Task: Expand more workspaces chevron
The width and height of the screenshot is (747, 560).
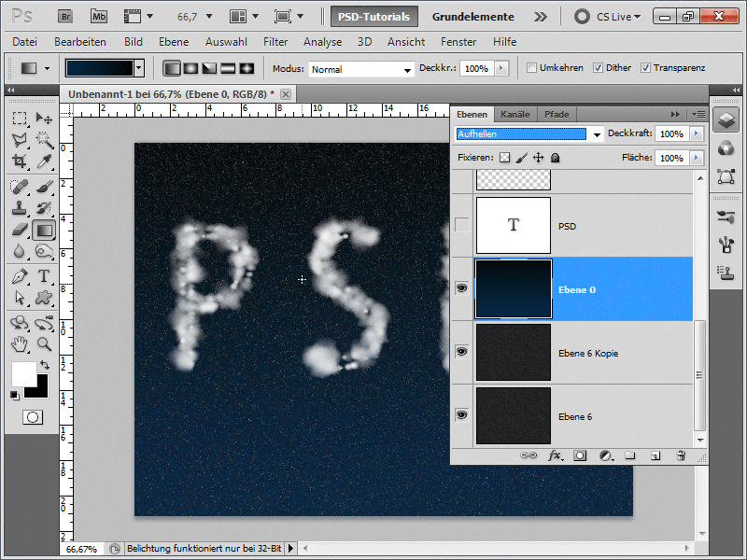Action: point(541,17)
